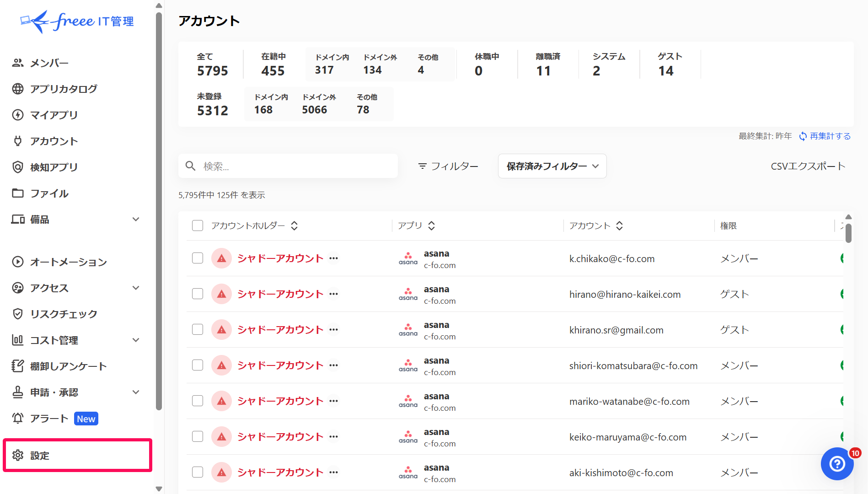The width and height of the screenshot is (868, 494).
Task: Open more options for k.chikako@c-fo.com row
Action: 334,258
